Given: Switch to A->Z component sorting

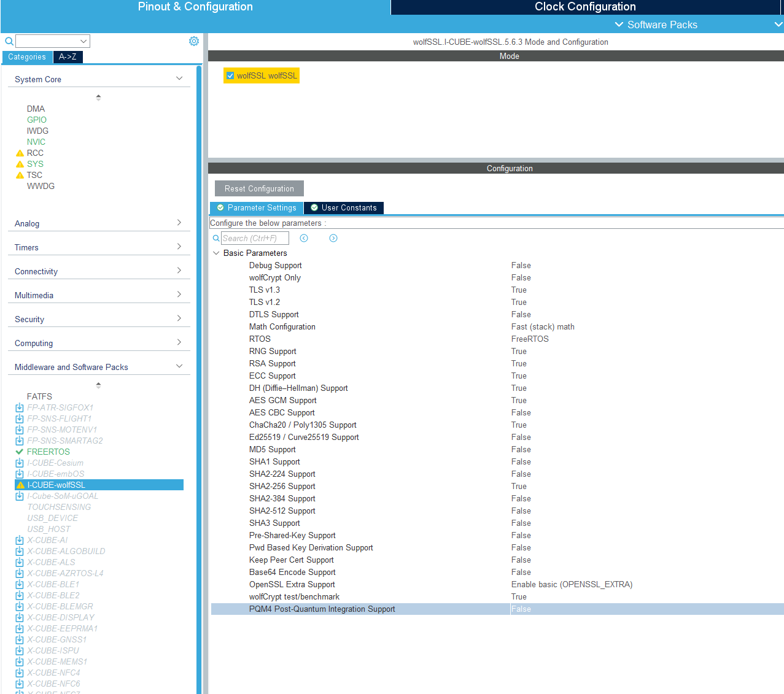Looking at the screenshot, I should click(68, 56).
